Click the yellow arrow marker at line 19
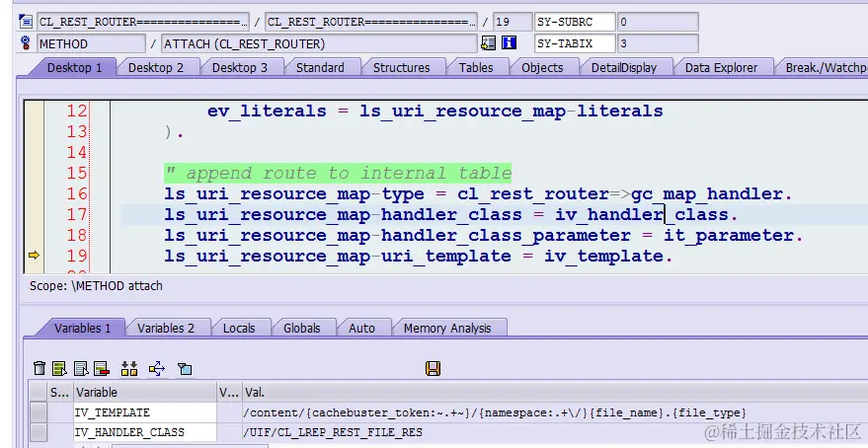The height and width of the screenshot is (448, 868). tap(34, 255)
